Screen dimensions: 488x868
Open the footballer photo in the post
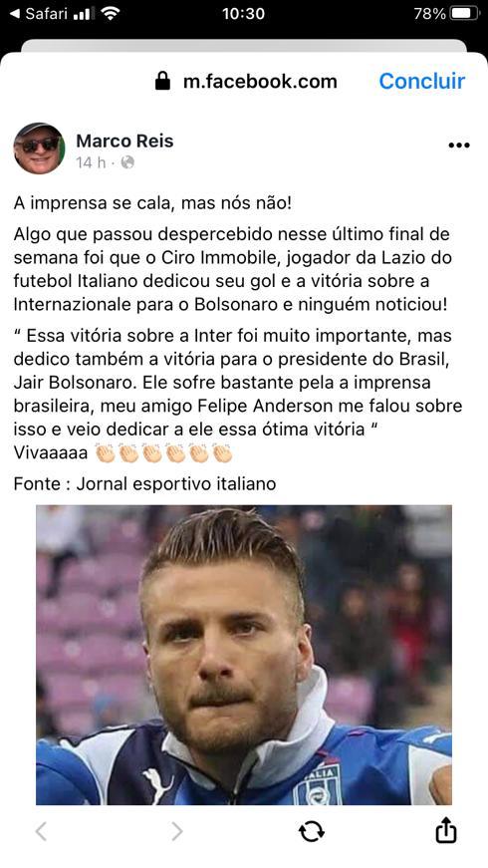tap(244, 655)
